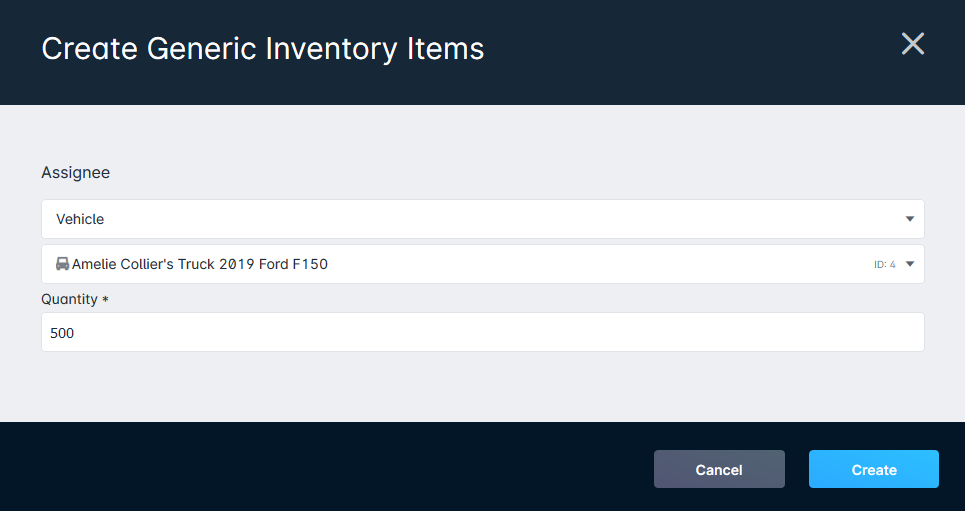
Task: Expand the Amelie Collier's Truck vehicle dropdown
Action: point(482,264)
